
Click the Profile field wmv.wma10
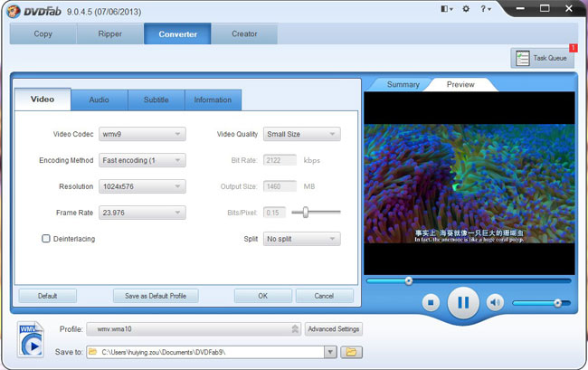(194, 329)
